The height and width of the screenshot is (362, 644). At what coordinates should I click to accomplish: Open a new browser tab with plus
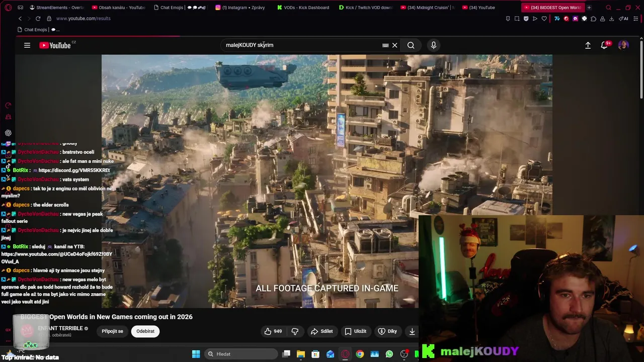pos(589,8)
